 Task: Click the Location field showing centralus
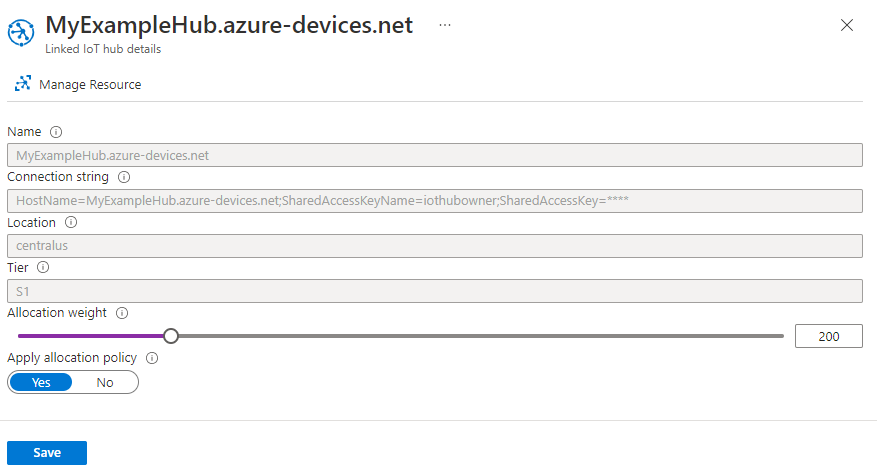pyautogui.click(x=434, y=246)
